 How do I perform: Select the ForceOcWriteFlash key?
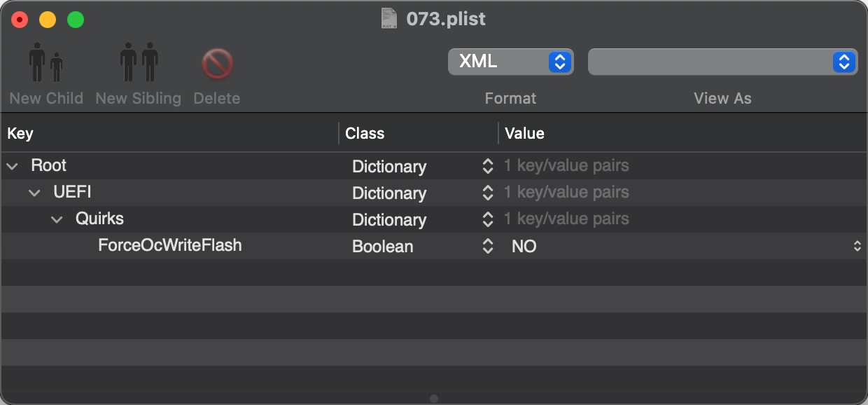click(170, 245)
